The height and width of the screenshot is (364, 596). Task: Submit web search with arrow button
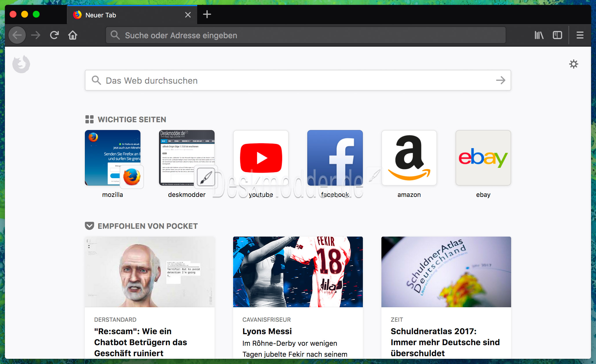pos(501,80)
